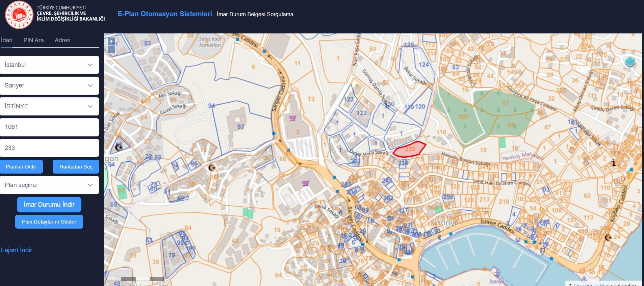
Task: Click the Planları Getir button
Action: 21,167
